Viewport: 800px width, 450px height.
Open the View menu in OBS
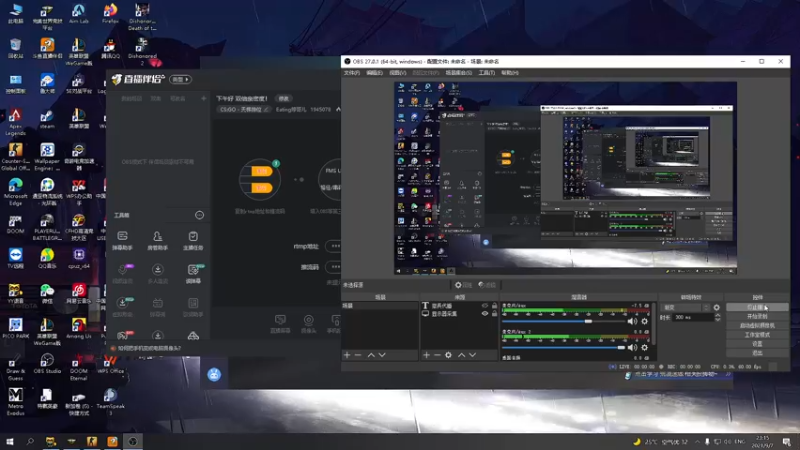point(397,73)
